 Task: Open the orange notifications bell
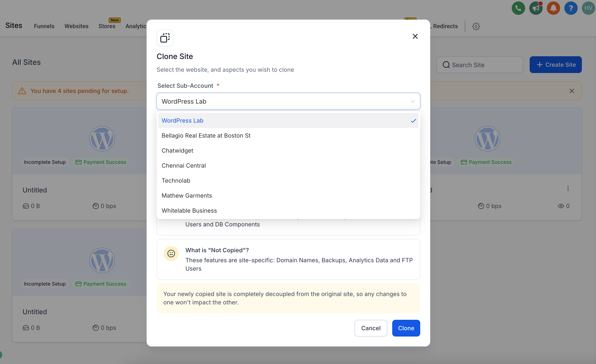coord(553,8)
